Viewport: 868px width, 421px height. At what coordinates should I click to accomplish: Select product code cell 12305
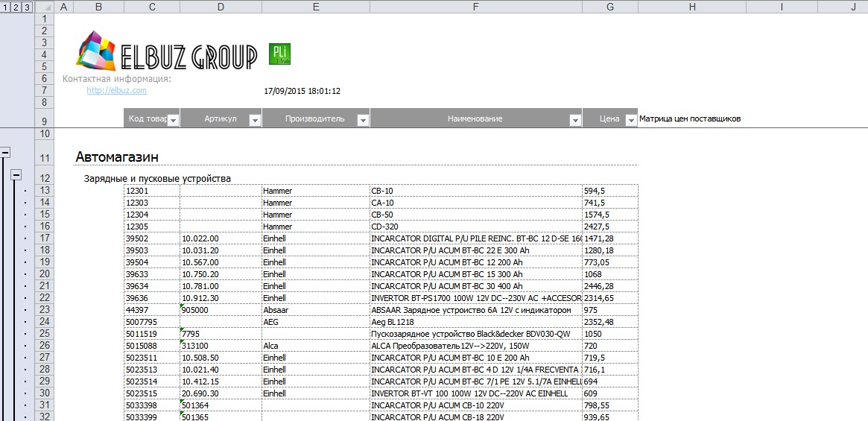(x=152, y=226)
